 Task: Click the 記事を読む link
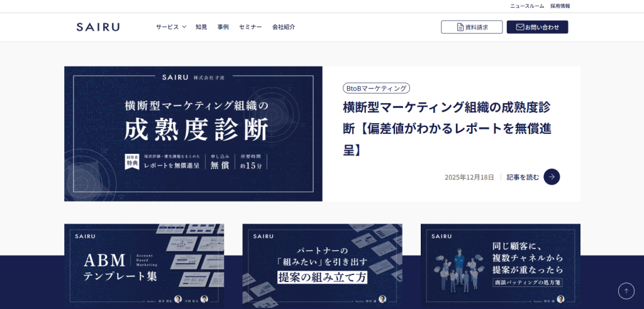pyautogui.click(x=523, y=177)
